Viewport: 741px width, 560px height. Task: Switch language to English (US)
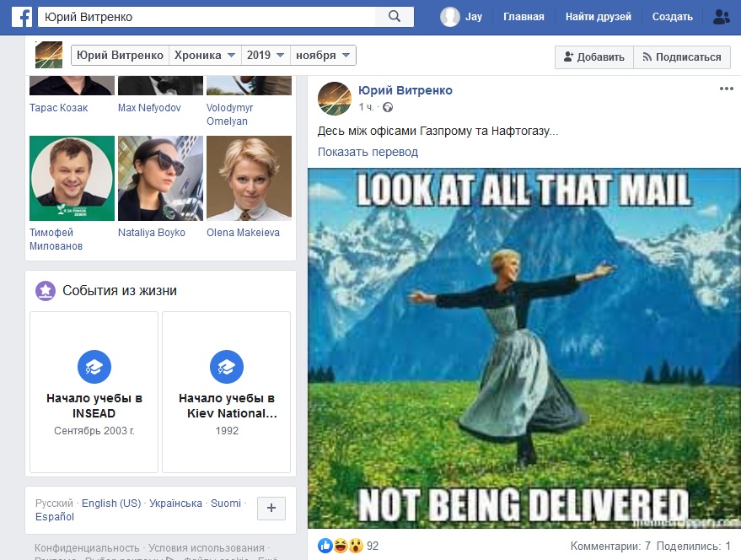111,503
